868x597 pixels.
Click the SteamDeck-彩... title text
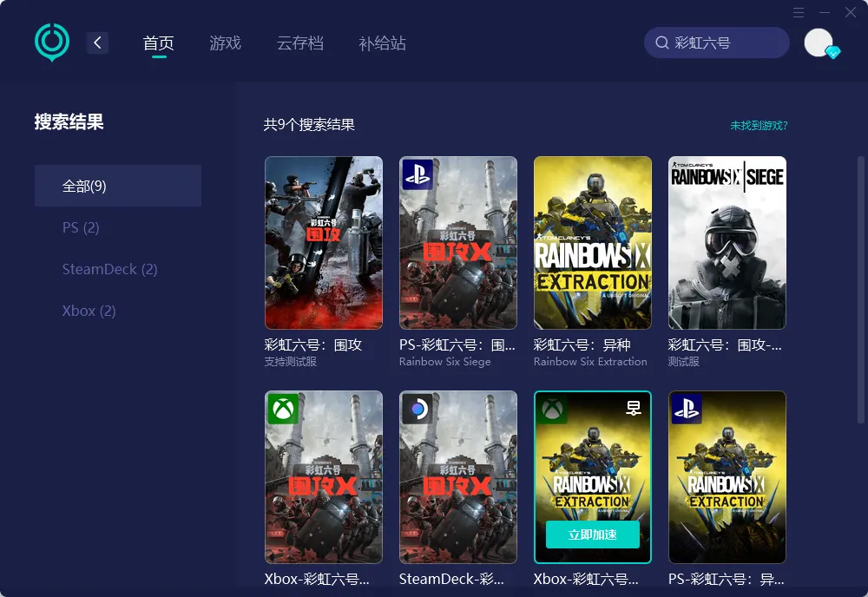451,579
